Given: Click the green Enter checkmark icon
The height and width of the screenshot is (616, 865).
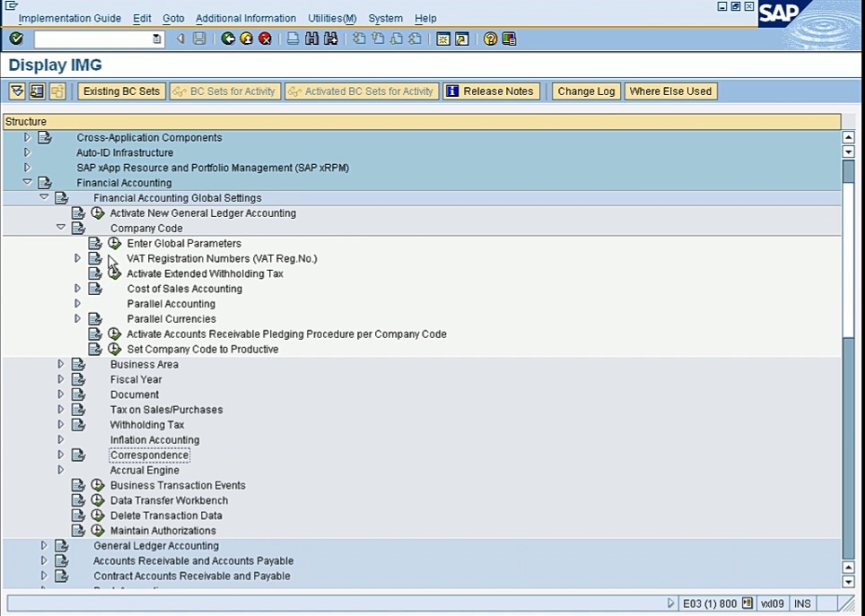Looking at the screenshot, I should coord(16,39).
